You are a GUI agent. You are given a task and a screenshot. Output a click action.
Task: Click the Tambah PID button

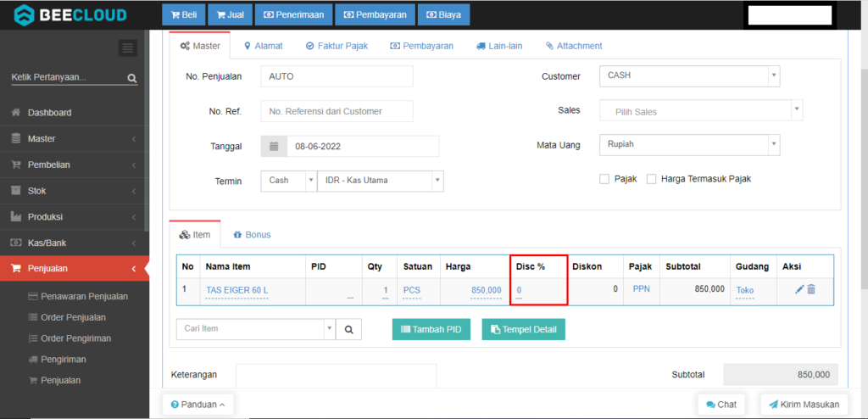[431, 329]
